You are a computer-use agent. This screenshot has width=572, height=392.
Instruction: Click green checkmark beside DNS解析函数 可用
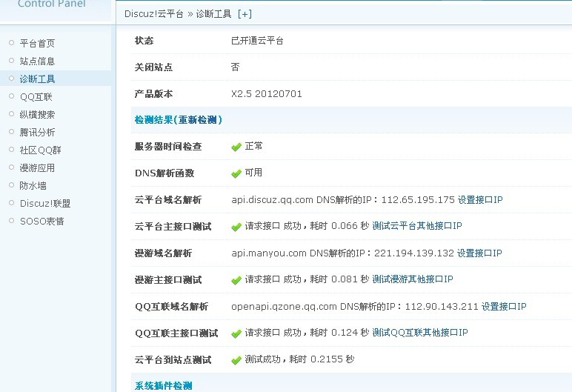coord(236,173)
